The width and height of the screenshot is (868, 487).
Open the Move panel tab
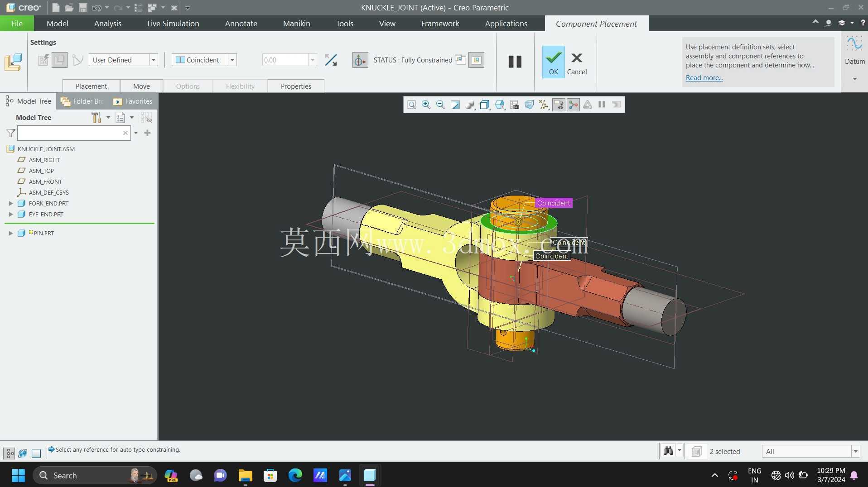tap(141, 86)
